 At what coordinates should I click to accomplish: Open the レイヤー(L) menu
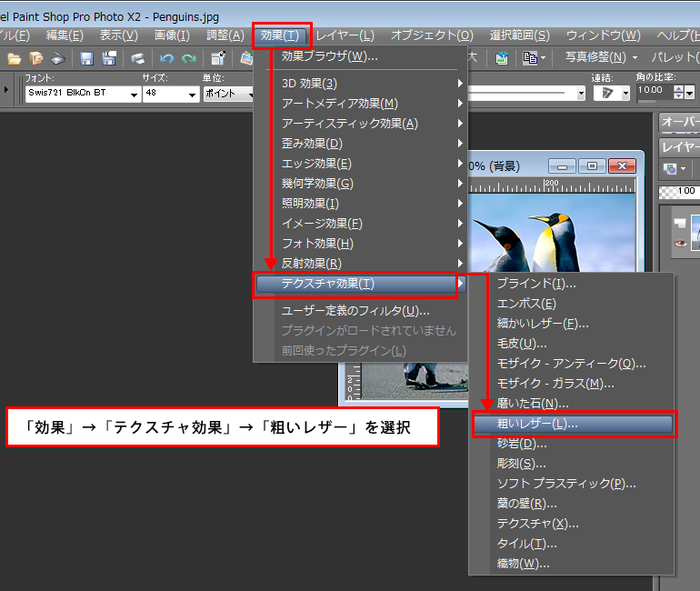pos(345,35)
